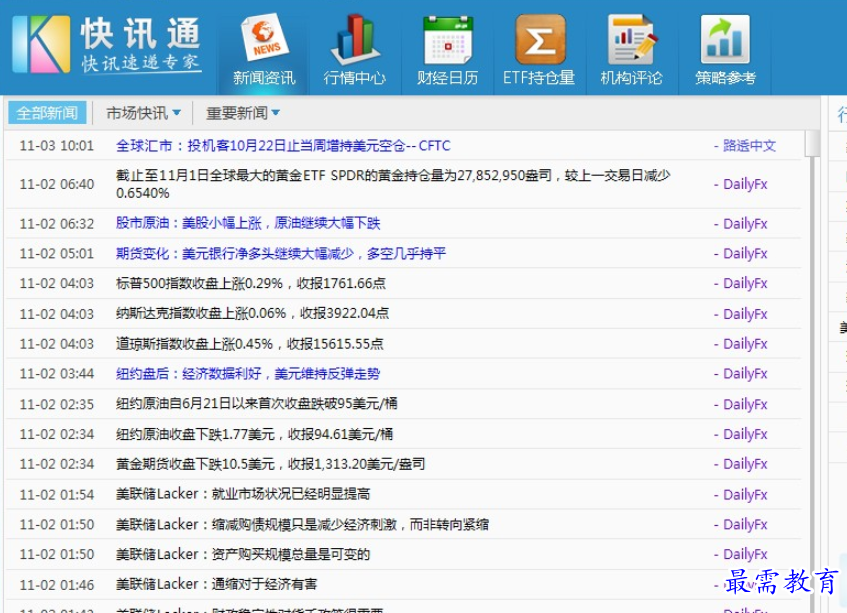Screen dimensions: 847x613
Task: Open 纽约原油收盘跌破95美元 news row
Action: pyautogui.click(x=258, y=404)
